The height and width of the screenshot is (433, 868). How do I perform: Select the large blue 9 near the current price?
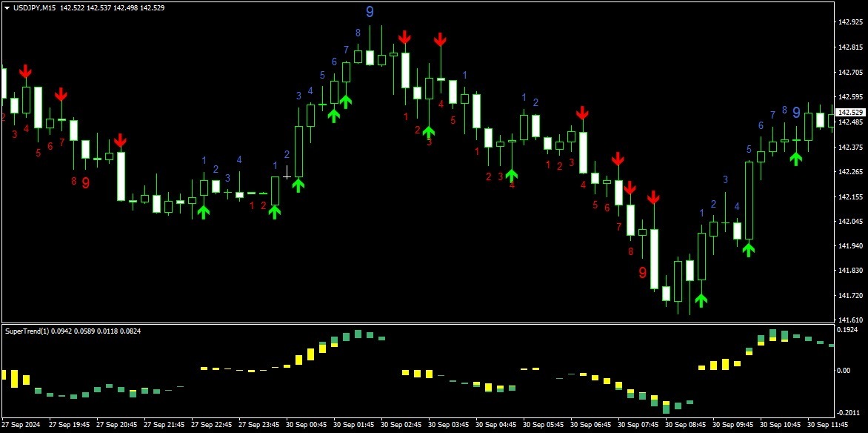[796, 113]
